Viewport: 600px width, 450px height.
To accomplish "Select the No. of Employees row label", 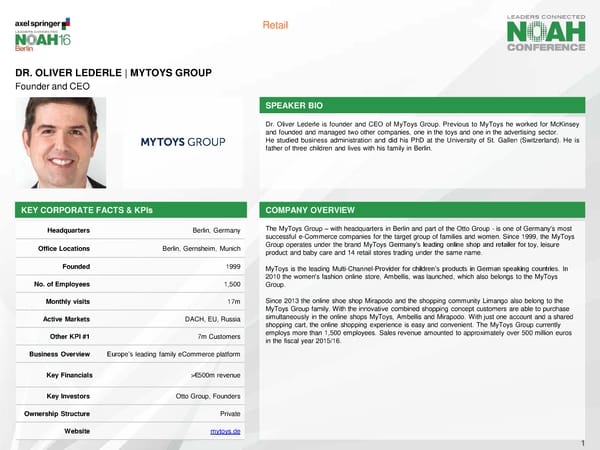I will coord(62,284).
